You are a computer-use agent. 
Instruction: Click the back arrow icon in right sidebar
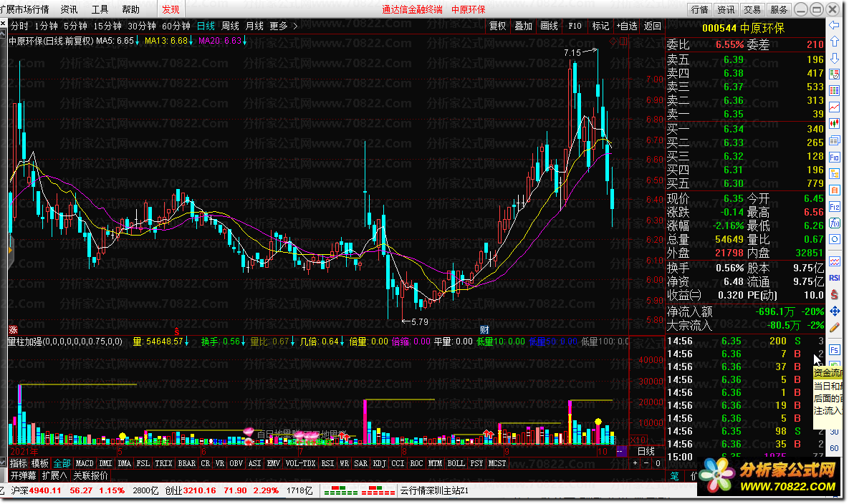click(835, 26)
